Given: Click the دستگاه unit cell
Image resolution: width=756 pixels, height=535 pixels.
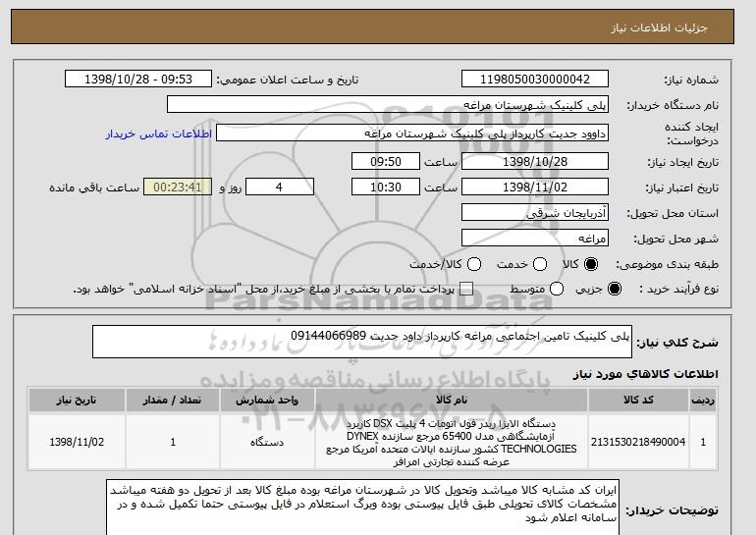Looking at the screenshot, I should 267,442.
